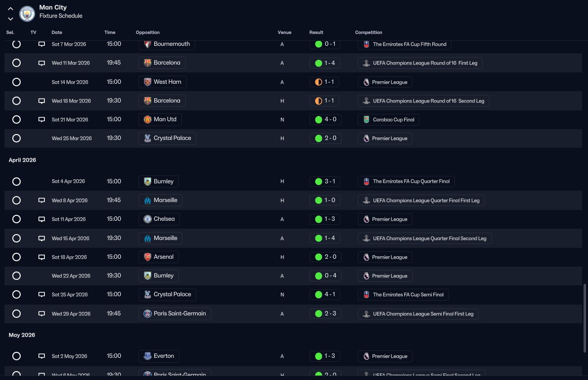Select radio button for Arsenal fixture
The height and width of the screenshot is (380, 588).
click(x=16, y=257)
